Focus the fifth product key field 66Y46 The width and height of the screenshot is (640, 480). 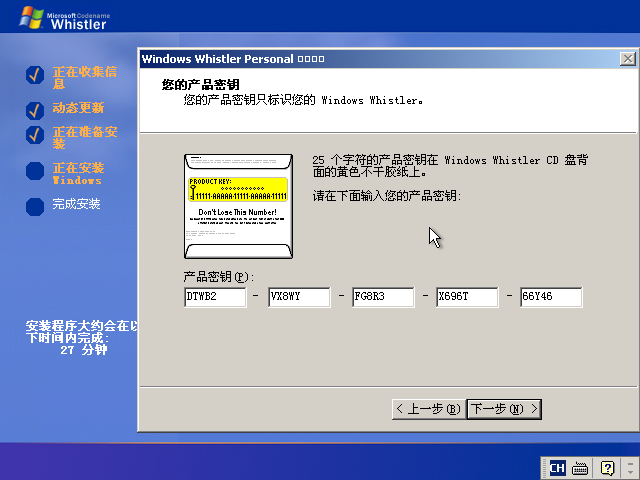551,297
